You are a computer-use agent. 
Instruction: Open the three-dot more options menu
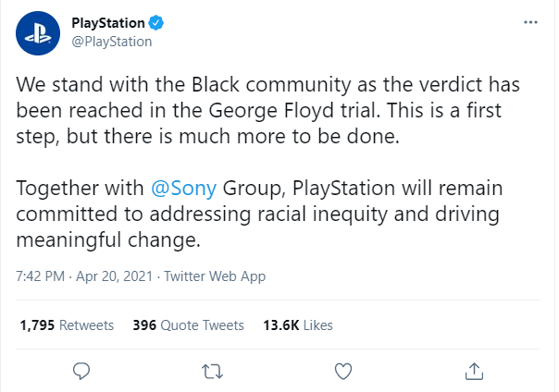pos(530,22)
